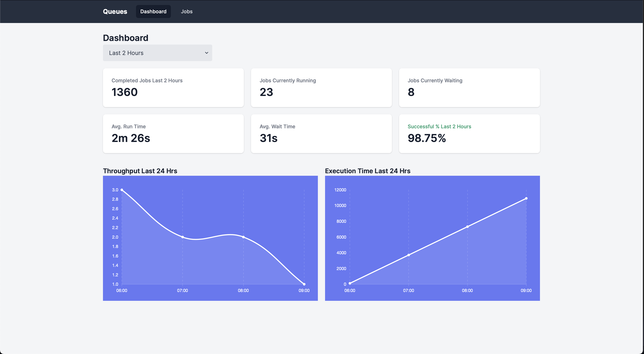This screenshot has height=354, width=644.
Task: Switch to the Jobs tab
Action: [x=187, y=12]
